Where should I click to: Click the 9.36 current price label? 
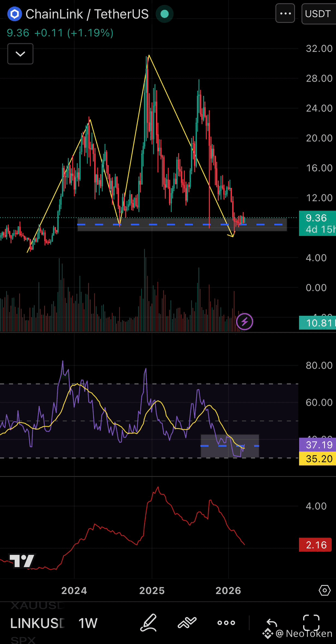(x=317, y=218)
